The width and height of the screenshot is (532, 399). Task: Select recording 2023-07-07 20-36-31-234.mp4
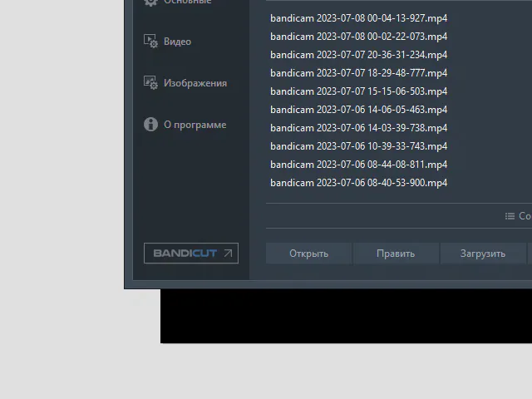(358, 55)
